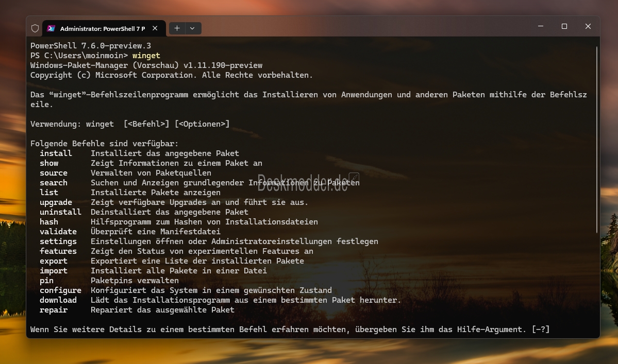Viewport: 618px width, 364px height.
Task: Expand the new tab profile dropdown
Action: click(192, 28)
